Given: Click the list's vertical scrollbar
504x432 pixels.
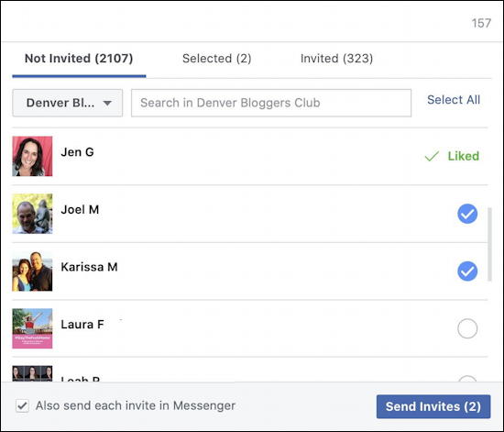Looking at the screenshot, I should pyautogui.click(x=490, y=245).
